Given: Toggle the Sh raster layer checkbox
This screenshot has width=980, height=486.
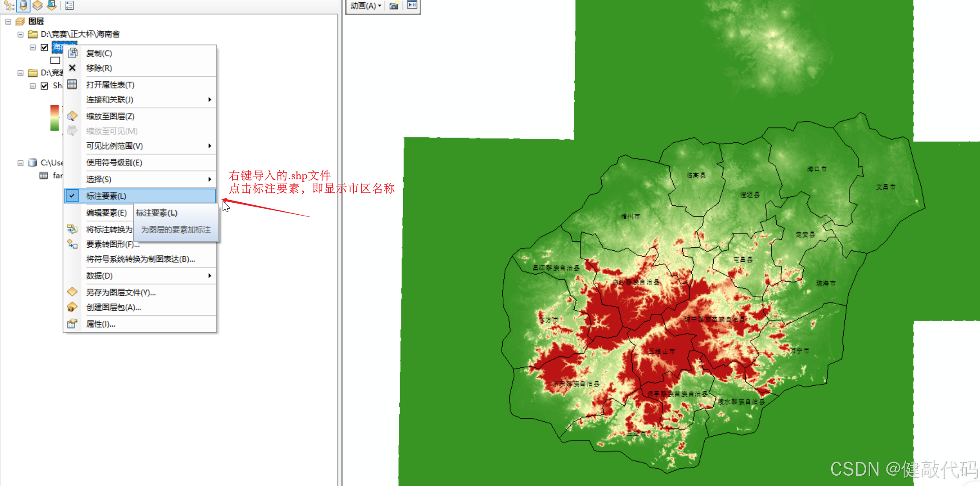Looking at the screenshot, I should (44, 86).
